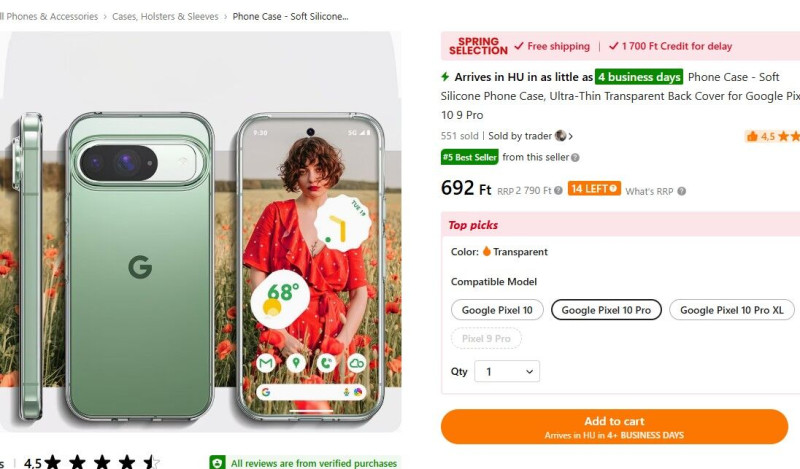Select the Google Pixel 10 model option
The height and width of the screenshot is (469, 800).
497,310
